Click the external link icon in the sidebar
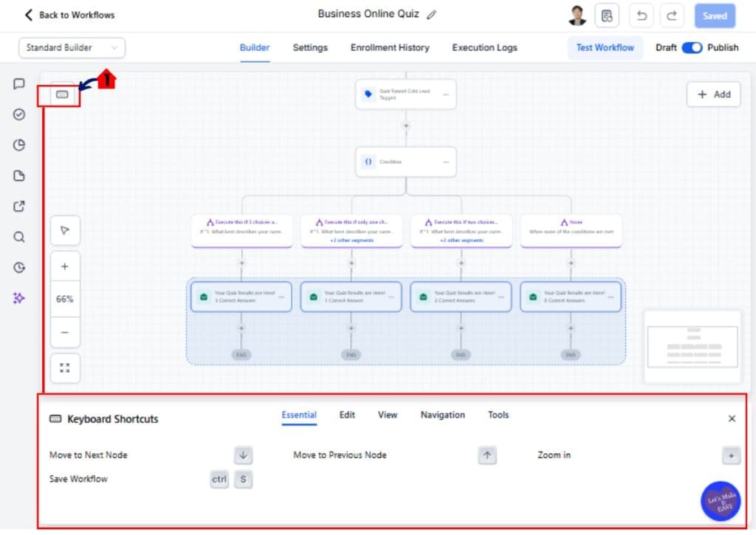 click(x=19, y=206)
